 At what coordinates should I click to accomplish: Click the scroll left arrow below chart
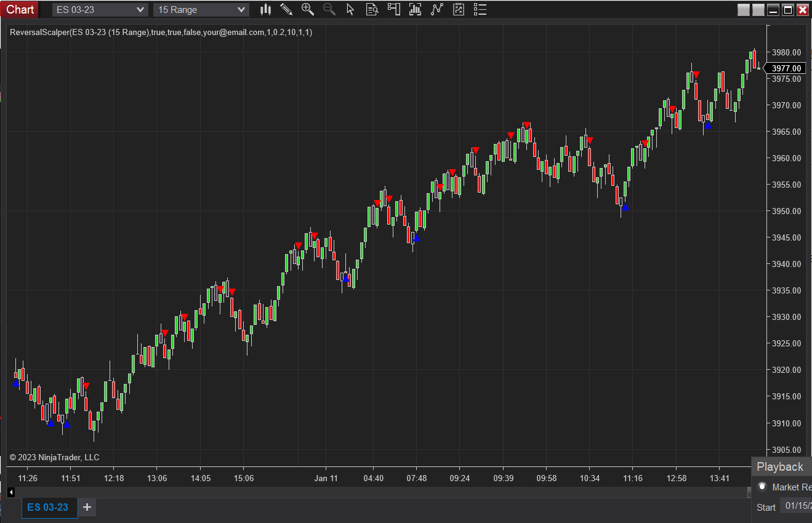point(11,492)
